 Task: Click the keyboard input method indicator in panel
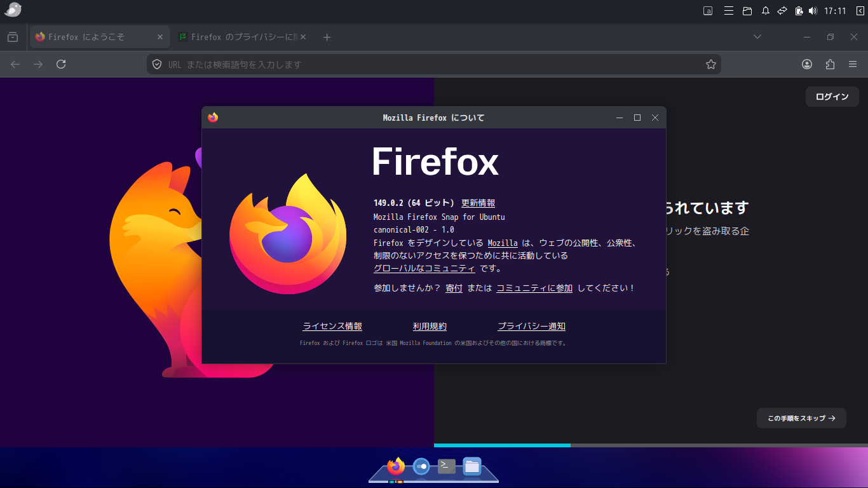pyautogui.click(x=708, y=11)
